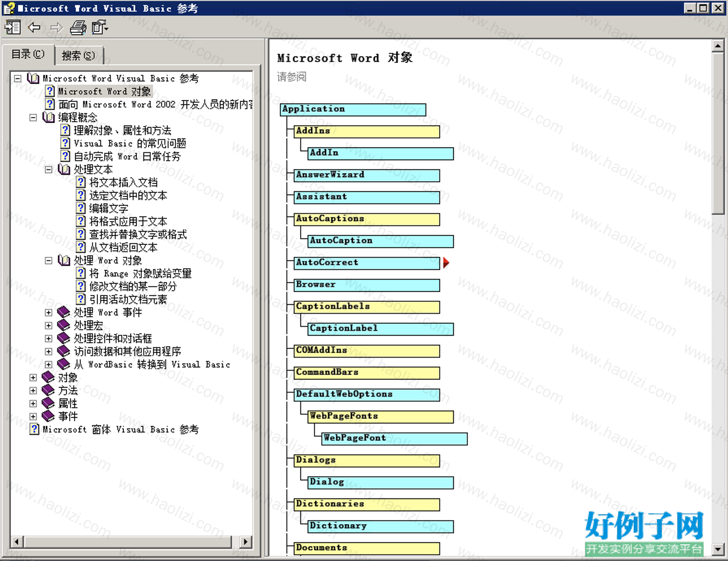Switch to the 搜索 tab

pos(78,55)
